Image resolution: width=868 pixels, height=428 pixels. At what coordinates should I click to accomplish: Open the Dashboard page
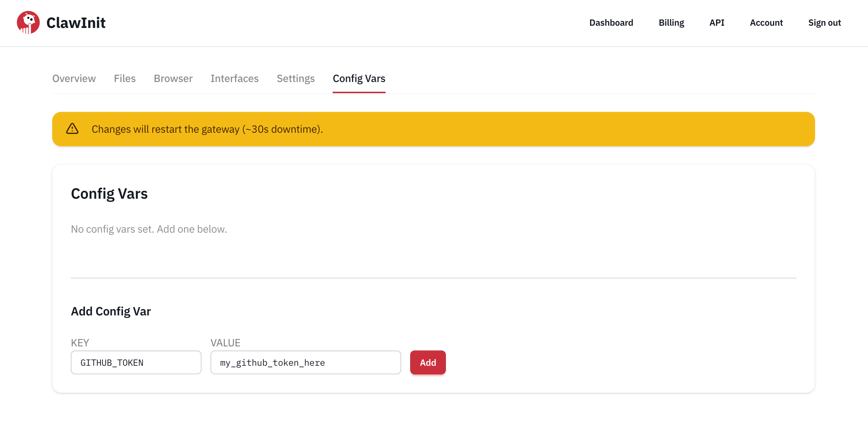(x=611, y=22)
